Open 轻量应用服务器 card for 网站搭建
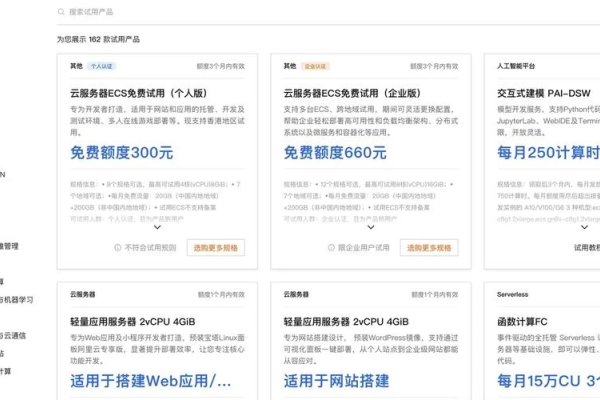Viewport: 600px width, 400px height. (346, 322)
